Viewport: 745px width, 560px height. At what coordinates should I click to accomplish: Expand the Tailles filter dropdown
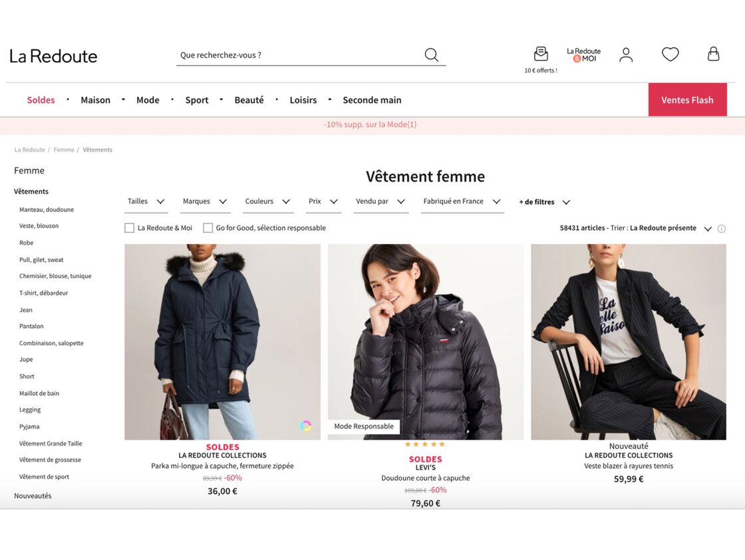coord(146,202)
